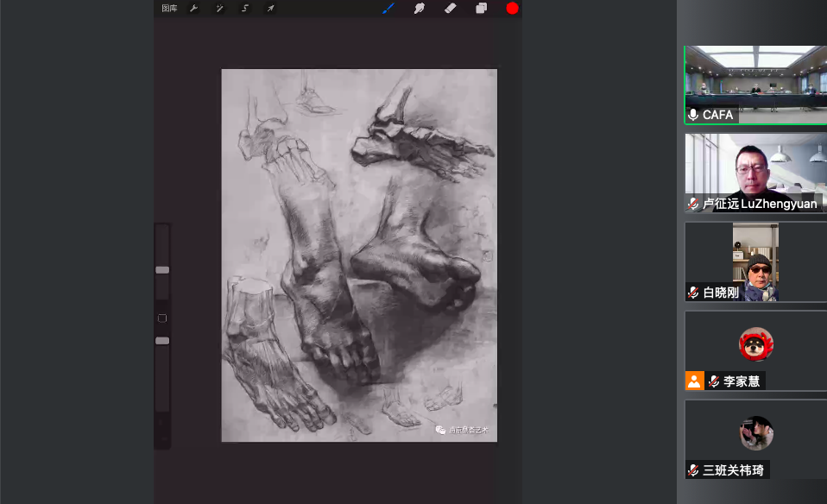This screenshot has width=827, height=504.
Task: Open the Adjustments magic wand menu
Action: click(x=220, y=9)
